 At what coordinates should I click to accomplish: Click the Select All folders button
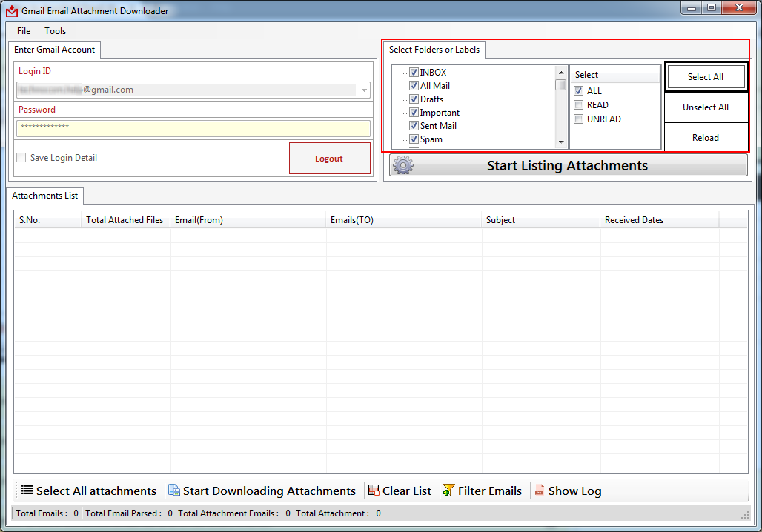coord(706,77)
